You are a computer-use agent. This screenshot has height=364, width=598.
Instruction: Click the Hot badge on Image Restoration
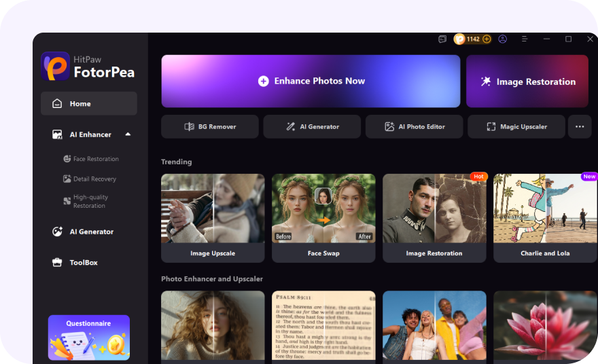coord(478,177)
